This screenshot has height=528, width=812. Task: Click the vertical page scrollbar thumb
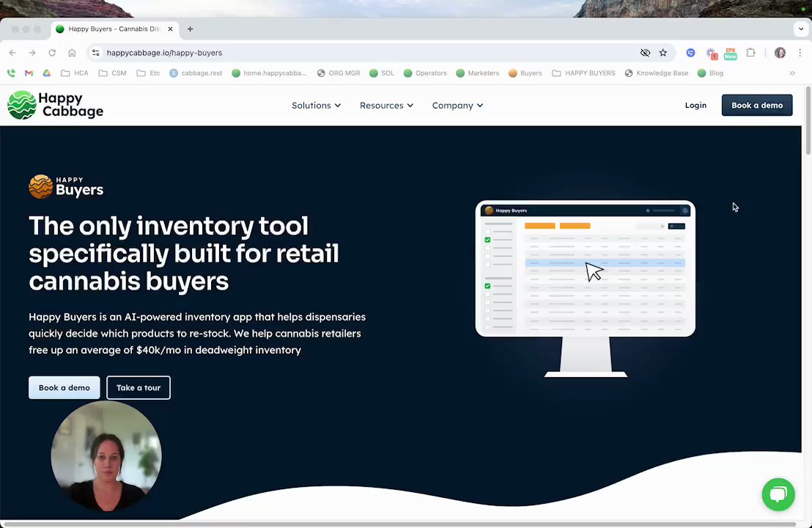pyautogui.click(x=808, y=120)
